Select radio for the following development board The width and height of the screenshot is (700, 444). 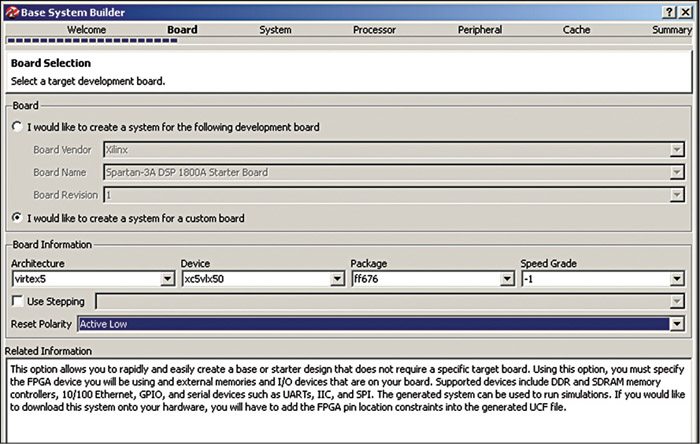(17, 128)
